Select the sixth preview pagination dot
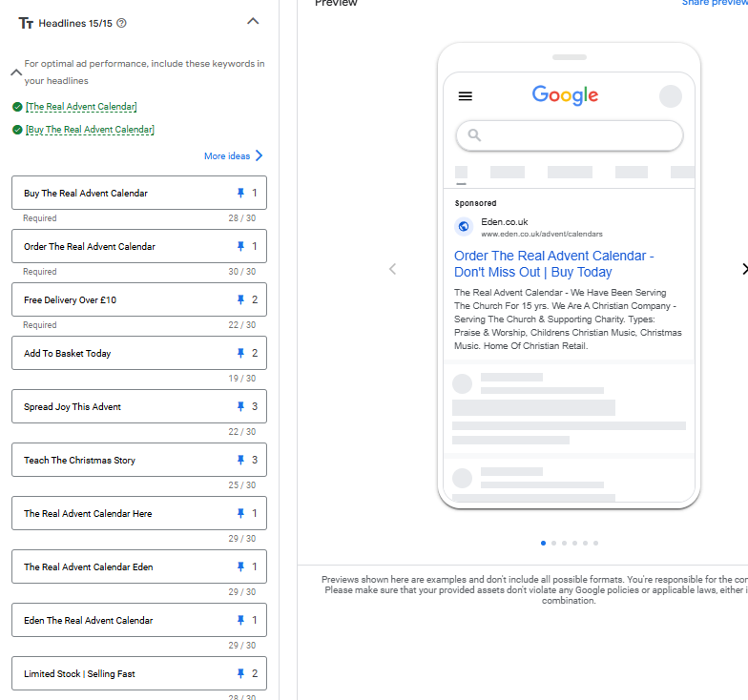The height and width of the screenshot is (700, 748). 595,544
